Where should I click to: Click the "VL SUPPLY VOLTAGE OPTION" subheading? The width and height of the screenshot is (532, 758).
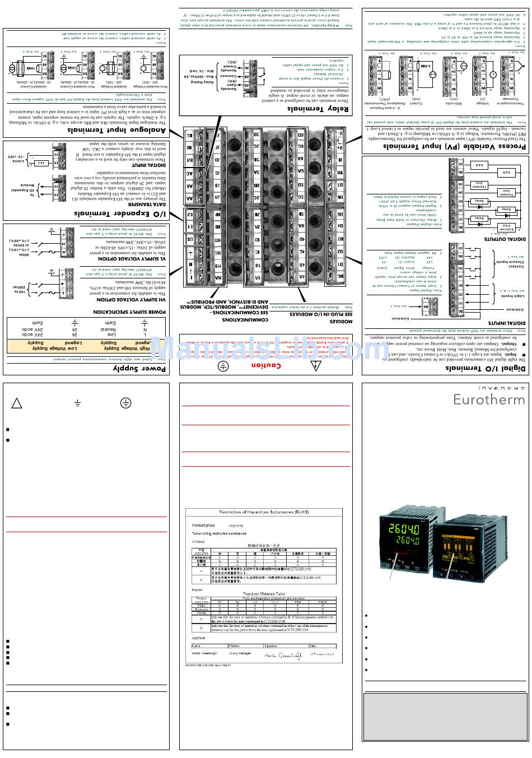[133, 259]
